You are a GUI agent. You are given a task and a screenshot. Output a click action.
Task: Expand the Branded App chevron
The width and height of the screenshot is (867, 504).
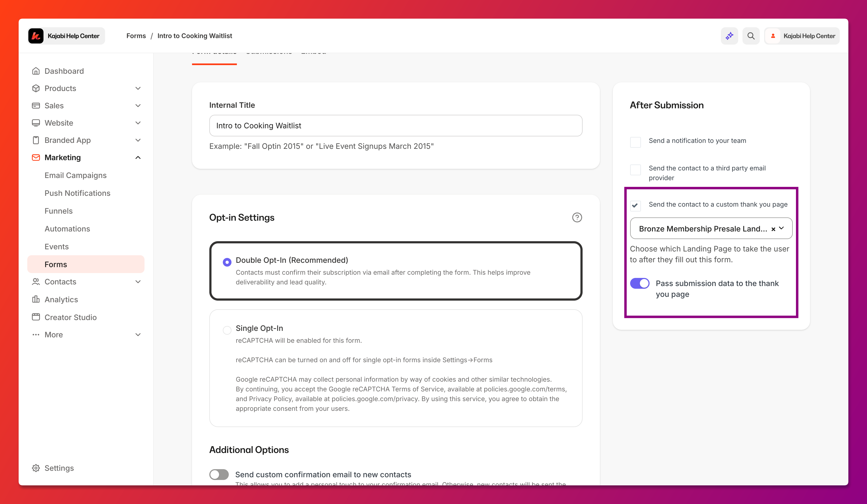138,140
